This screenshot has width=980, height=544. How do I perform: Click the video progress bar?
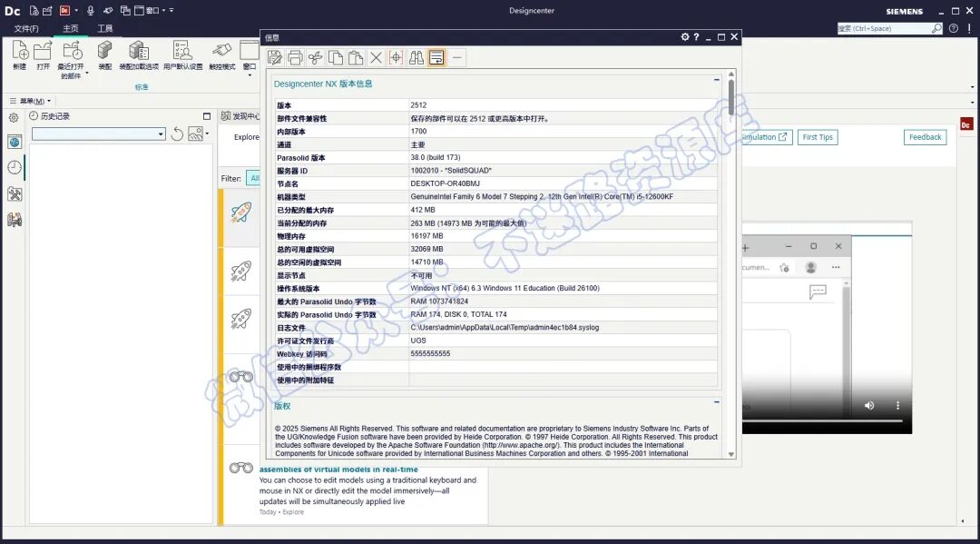coord(822,420)
